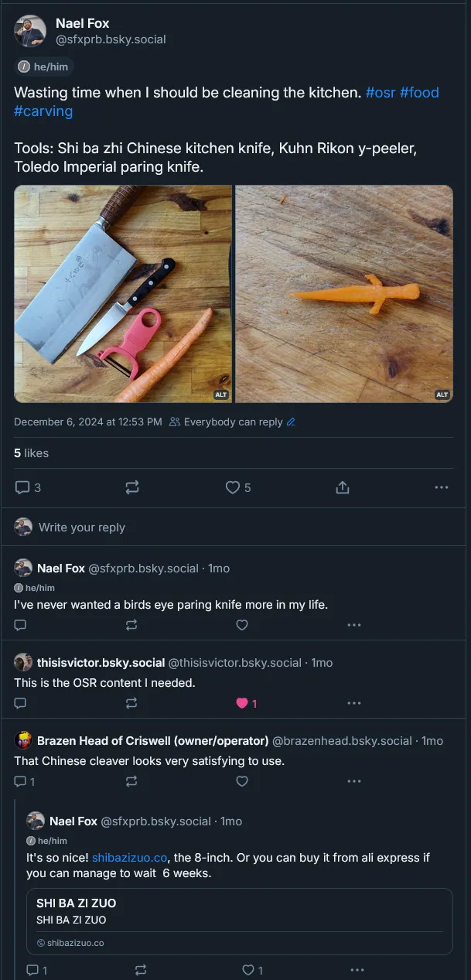Follow the shibazizuo.co inline link
This screenshot has height=980, width=471.
coord(129,858)
